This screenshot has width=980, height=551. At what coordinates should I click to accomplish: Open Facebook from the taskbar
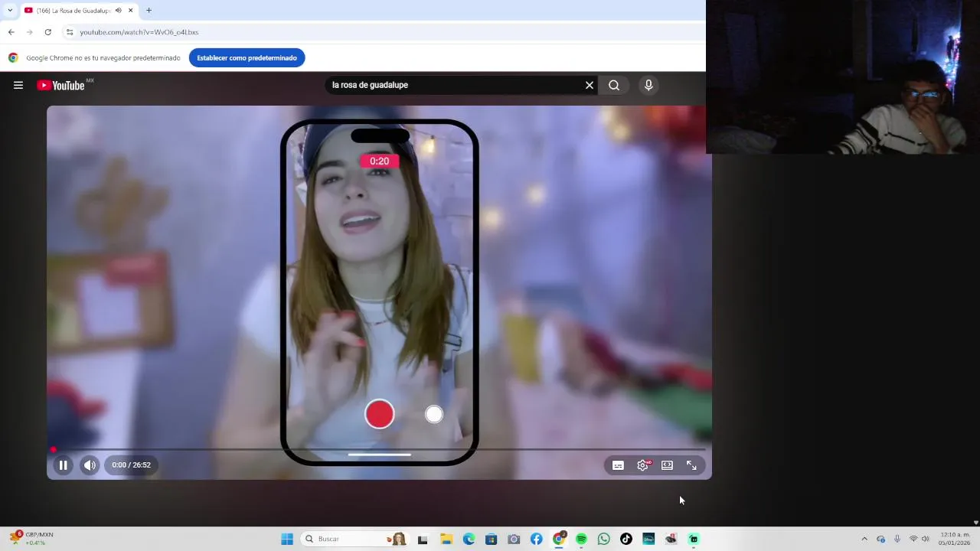click(537, 539)
